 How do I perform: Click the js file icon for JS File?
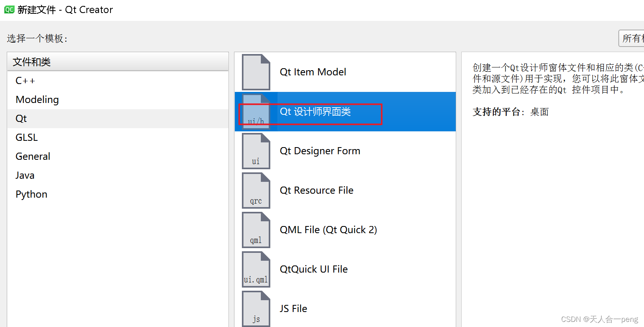point(256,308)
